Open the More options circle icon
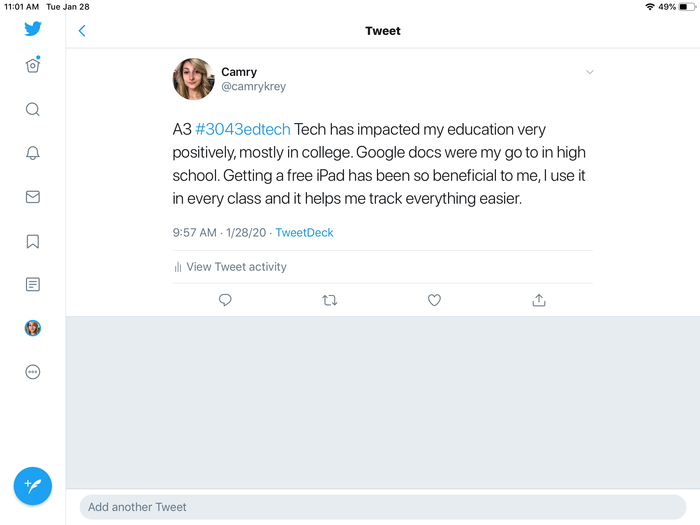This screenshot has width=700, height=525. point(33,372)
